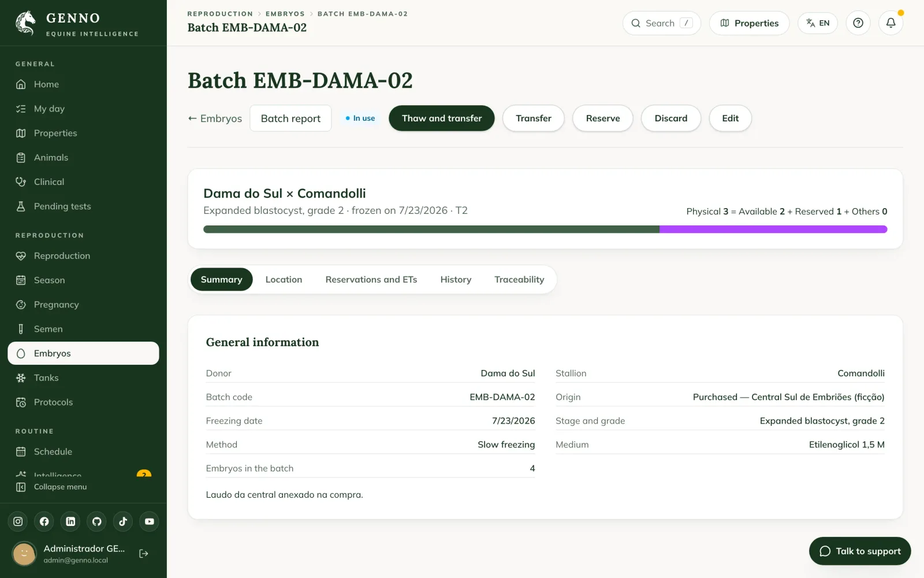Click the Genno horse logo
The height and width of the screenshot is (578, 924).
(x=25, y=23)
